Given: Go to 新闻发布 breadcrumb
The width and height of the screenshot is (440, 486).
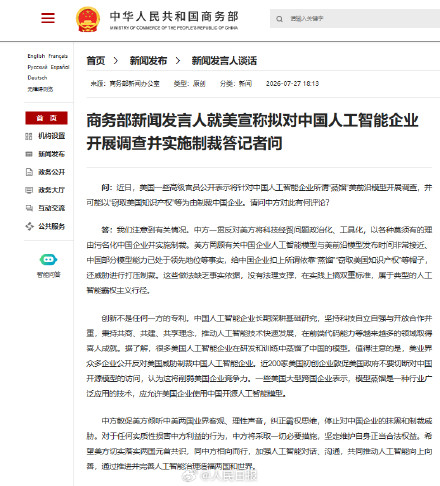Looking at the screenshot, I should [148, 61].
